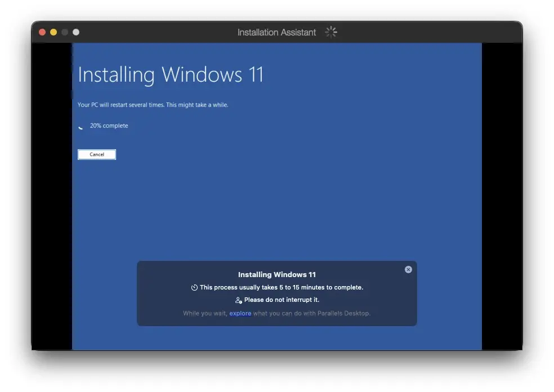554x392 pixels.
Task: Click the dimmed gray zoom button in title bar
Action: click(65, 32)
